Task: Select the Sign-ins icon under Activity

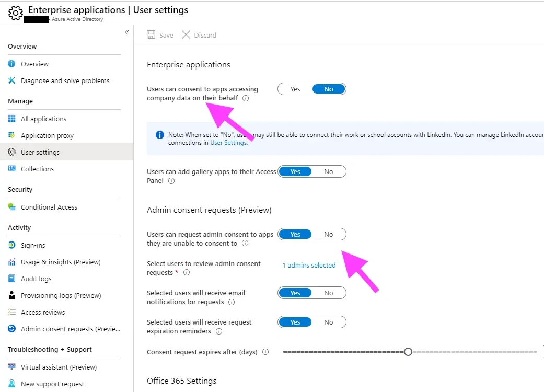Action: (x=13, y=245)
